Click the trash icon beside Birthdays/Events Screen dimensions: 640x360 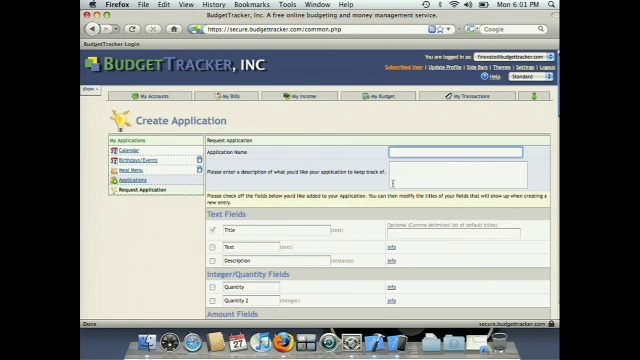pos(199,160)
